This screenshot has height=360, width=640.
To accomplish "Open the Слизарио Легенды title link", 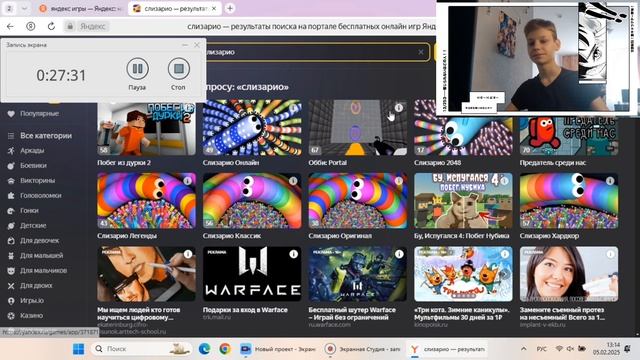I will tap(127, 236).
